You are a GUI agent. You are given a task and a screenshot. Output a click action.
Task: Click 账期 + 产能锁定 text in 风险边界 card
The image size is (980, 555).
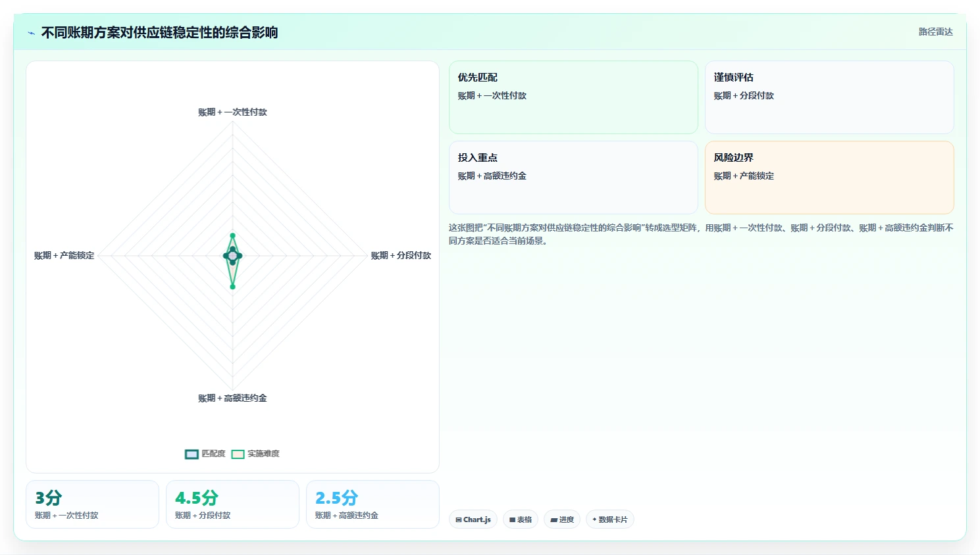tap(744, 176)
